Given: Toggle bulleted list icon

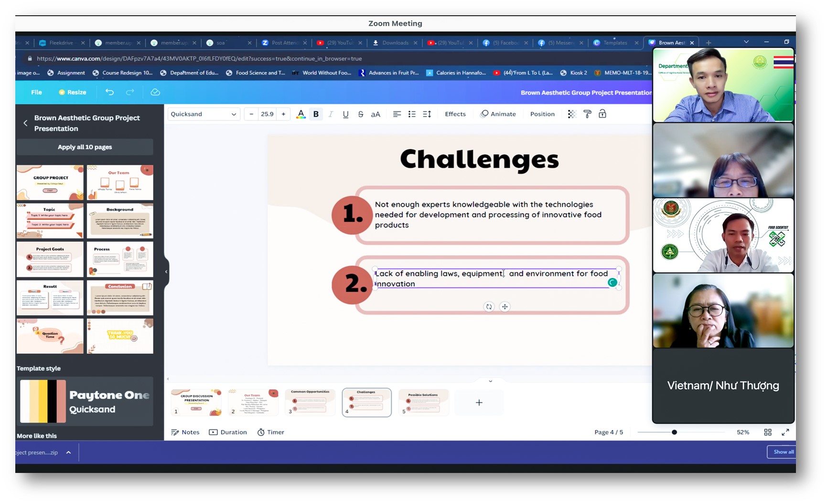Looking at the screenshot, I should (x=412, y=114).
